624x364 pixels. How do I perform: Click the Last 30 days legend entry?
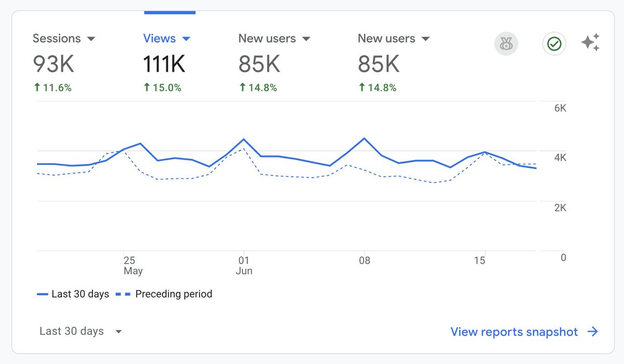[x=73, y=294]
